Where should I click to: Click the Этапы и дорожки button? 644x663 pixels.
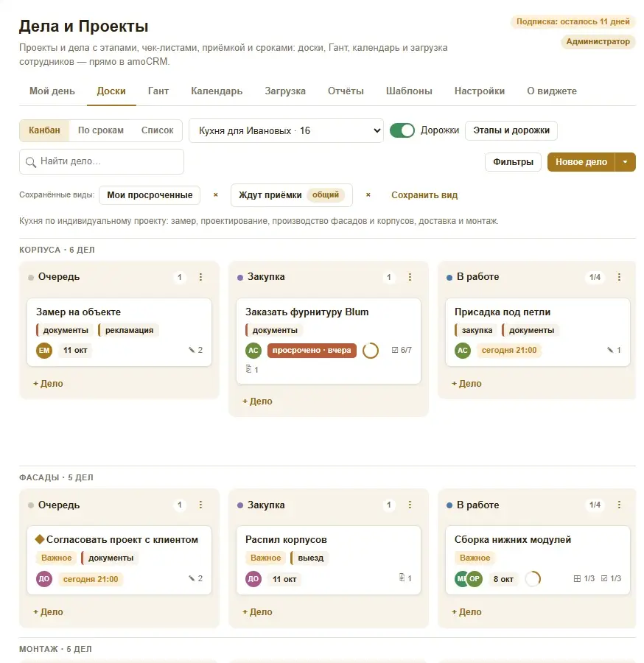511,130
